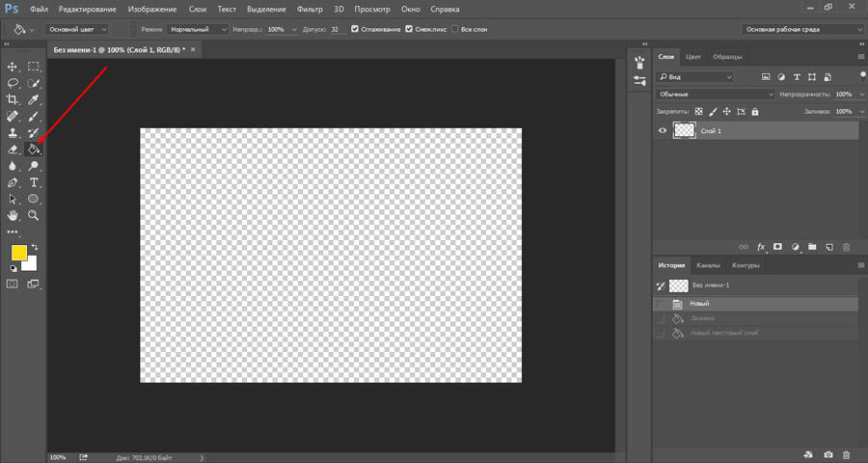Select the Zoom magnifier tool
This screenshot has height=463, width=868.
tap(34, 215)
